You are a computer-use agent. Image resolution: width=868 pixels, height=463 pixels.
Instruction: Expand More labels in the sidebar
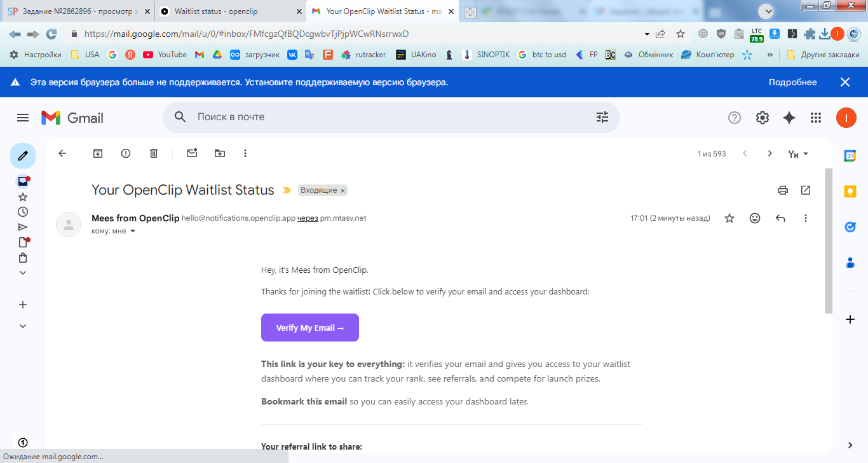click(23, 273)
